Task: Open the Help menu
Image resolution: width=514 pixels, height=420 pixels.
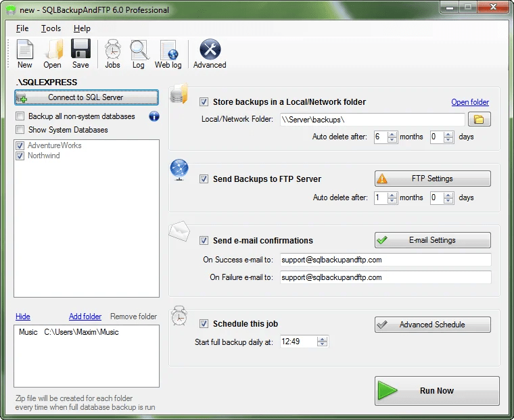Action: [x=82, y=28]
